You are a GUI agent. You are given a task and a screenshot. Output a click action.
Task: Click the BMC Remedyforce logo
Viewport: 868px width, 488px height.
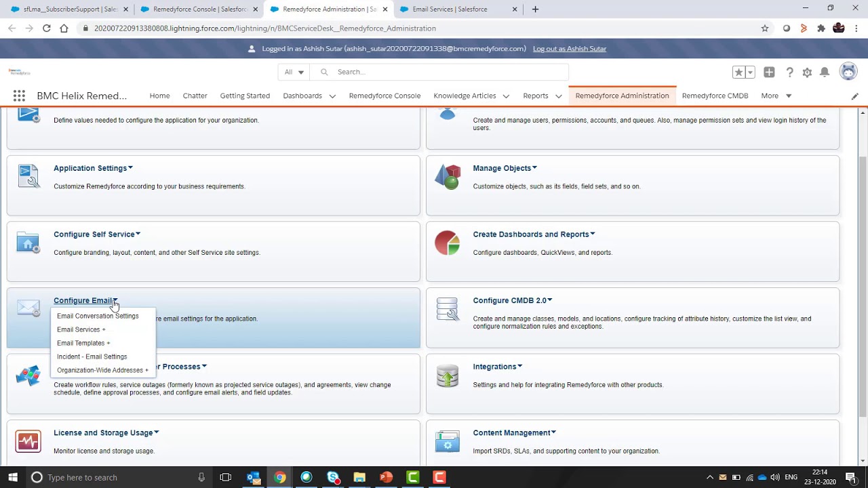click(x=19, y=71)
